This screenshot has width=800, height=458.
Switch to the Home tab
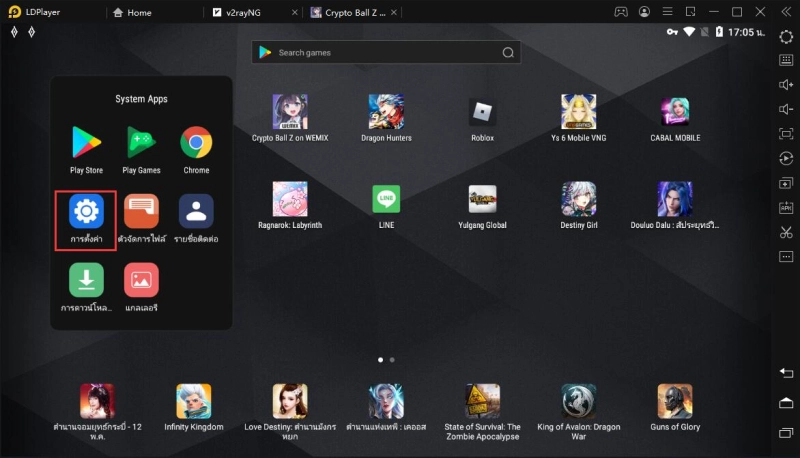point(132,12)
